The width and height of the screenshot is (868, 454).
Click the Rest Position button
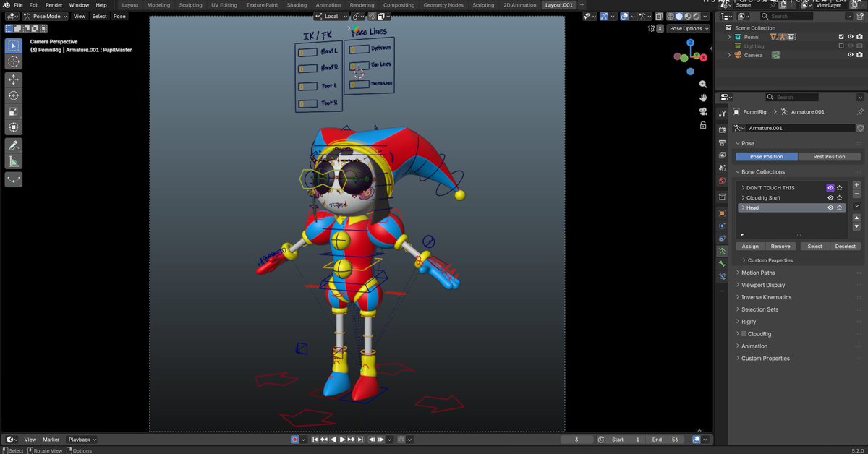click(x=830, y=157)
